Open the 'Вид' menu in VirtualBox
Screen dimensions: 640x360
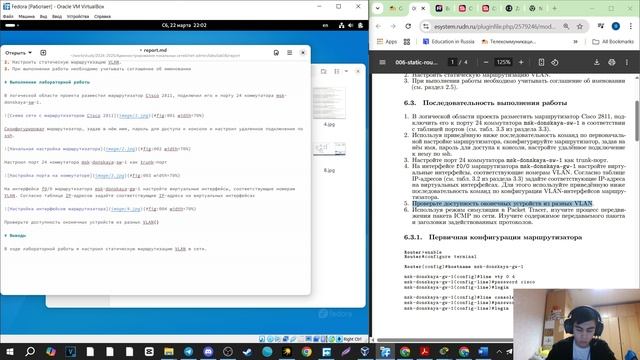(43, 17)
